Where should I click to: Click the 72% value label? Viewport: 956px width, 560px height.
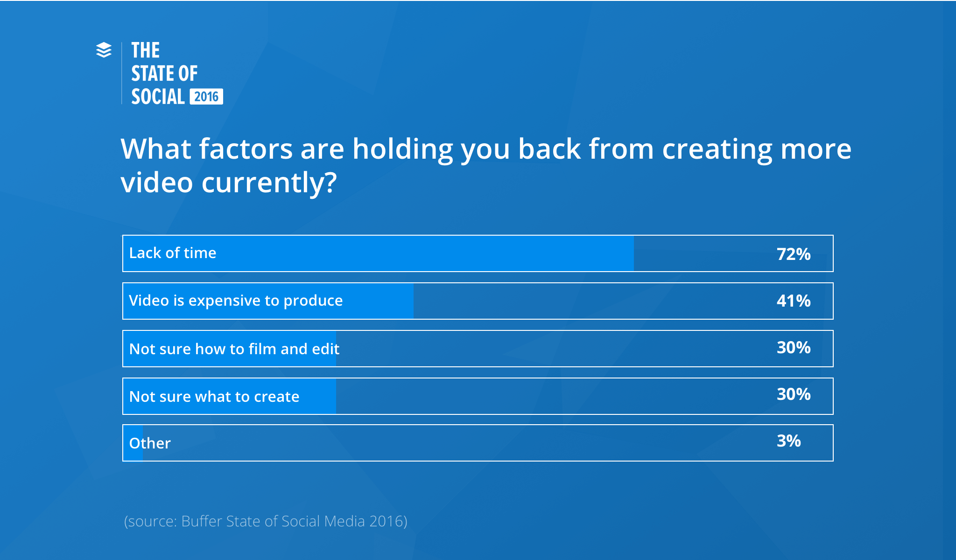pyautogui.click(x=794, y=254)
